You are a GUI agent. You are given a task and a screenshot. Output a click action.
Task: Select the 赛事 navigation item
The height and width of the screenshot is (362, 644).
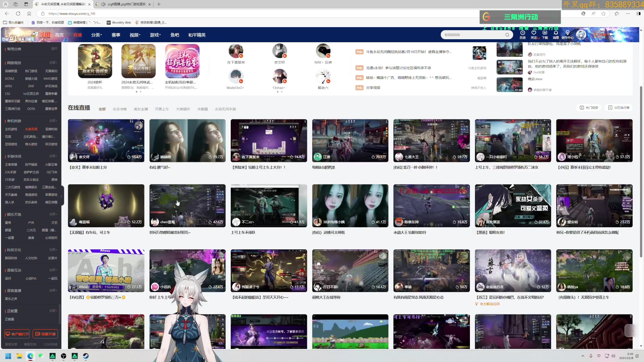(116, 35)
